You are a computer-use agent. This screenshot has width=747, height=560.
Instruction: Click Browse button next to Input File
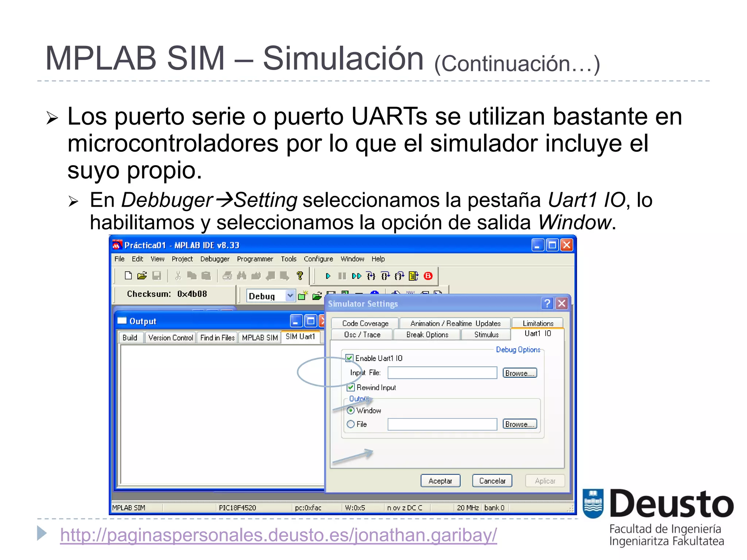coord(519,373)
